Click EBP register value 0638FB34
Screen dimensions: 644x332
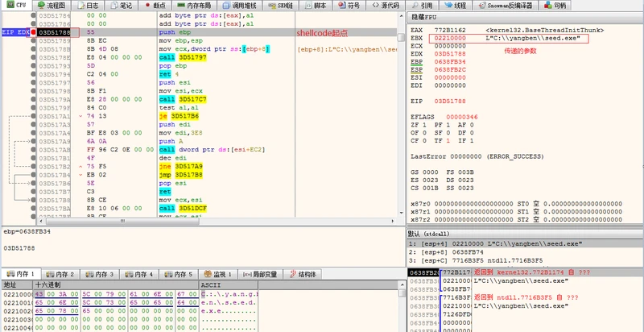[x=450, y=62]
